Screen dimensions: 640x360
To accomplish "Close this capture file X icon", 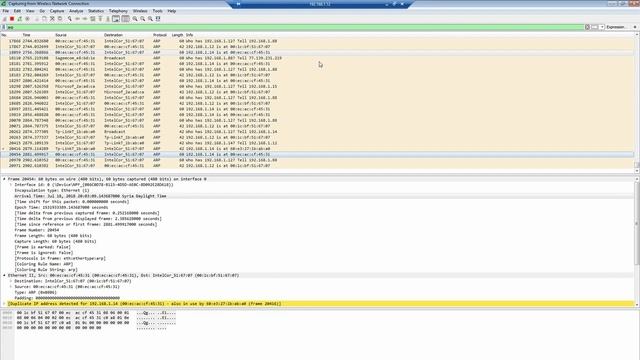I will click(52, 19).
